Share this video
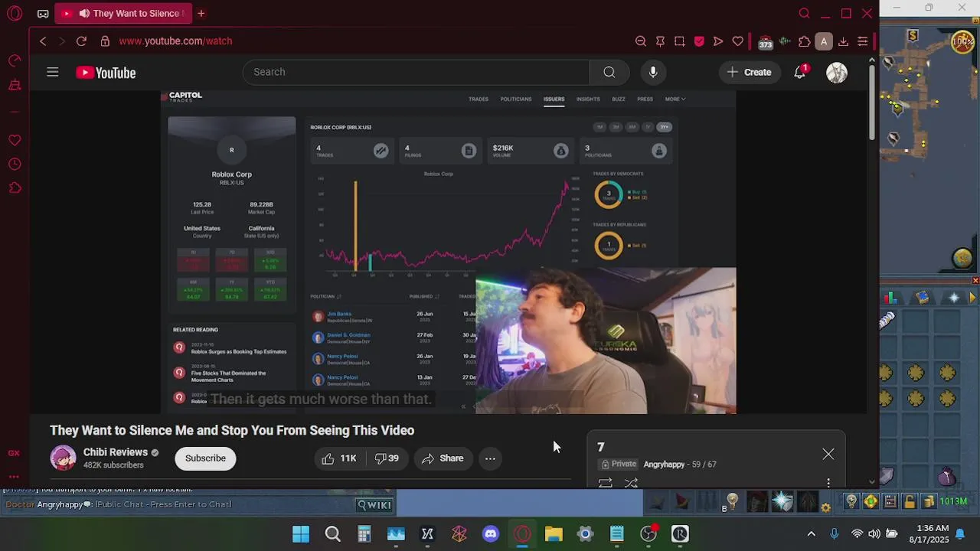This screenshot has height=551, width=980. [443, 458]
